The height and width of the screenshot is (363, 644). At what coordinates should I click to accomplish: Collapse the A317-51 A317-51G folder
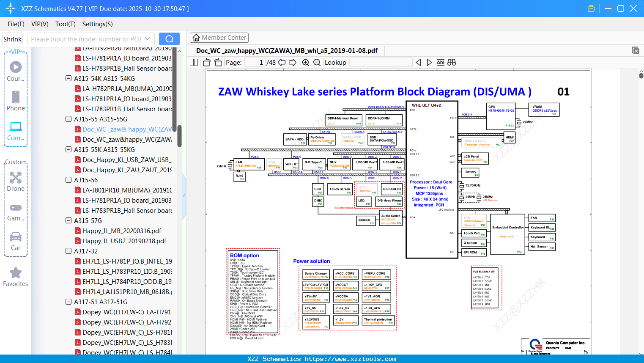tap(69, 302)
